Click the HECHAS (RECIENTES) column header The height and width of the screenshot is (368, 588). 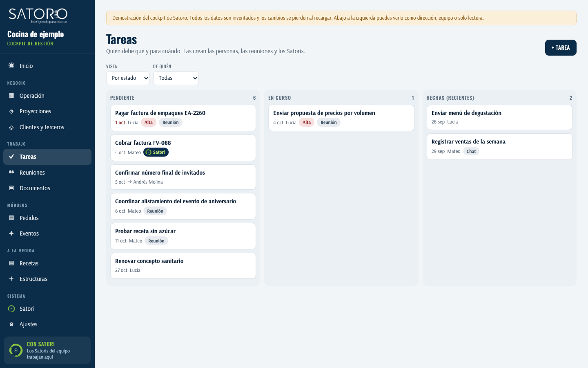click(450, 98)
